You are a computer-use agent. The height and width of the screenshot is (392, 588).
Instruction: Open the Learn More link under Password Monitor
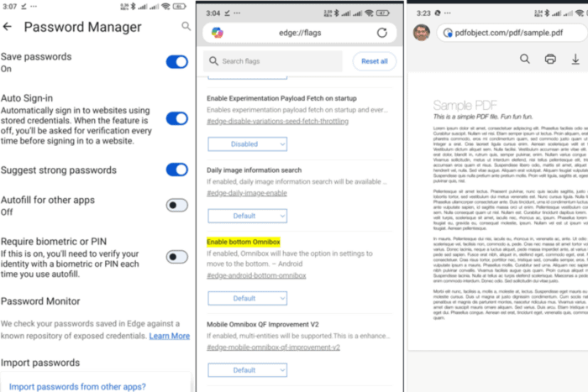click(x=170, y=336)
